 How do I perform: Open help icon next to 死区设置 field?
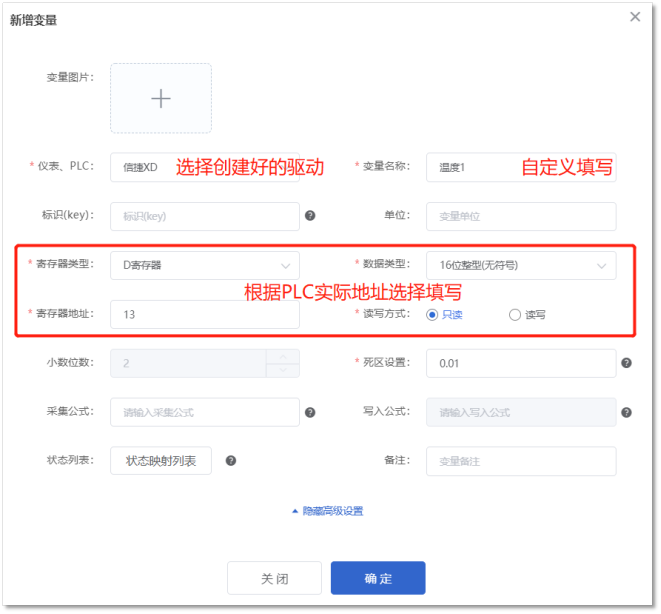[626, 363]
